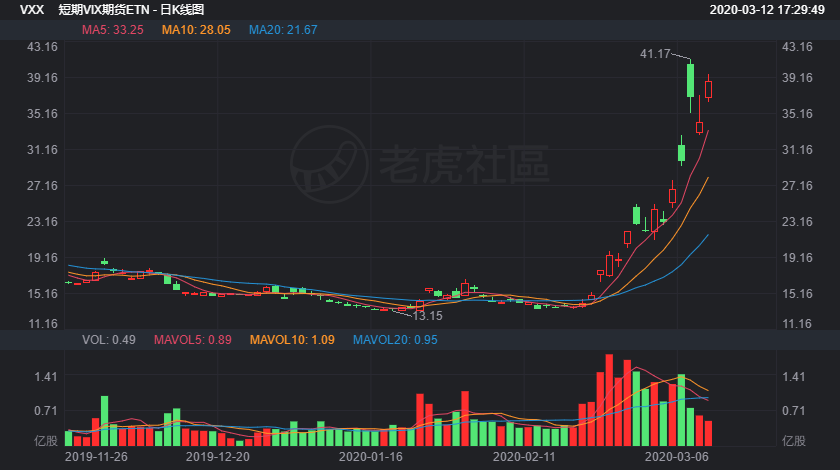
Task: Click the chart title 短期VIX期货ETN - 日K线图
Action: coord(131,10)
